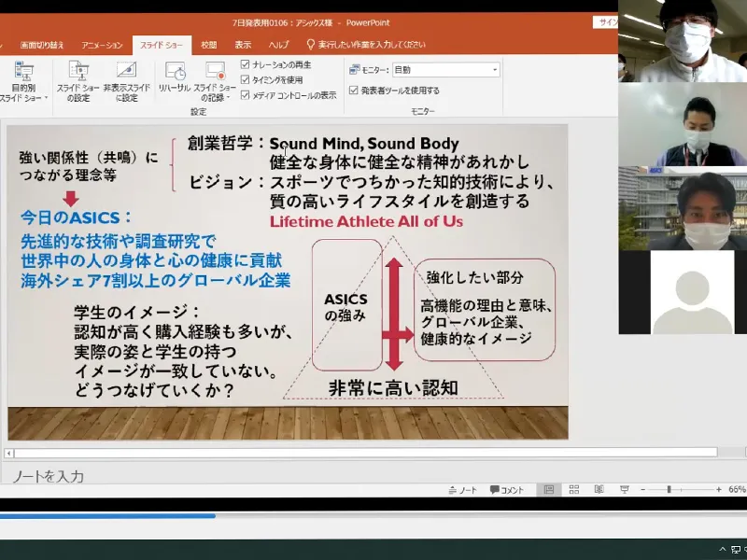Click the red double-headed vertical arrow shape

point(394,315)
